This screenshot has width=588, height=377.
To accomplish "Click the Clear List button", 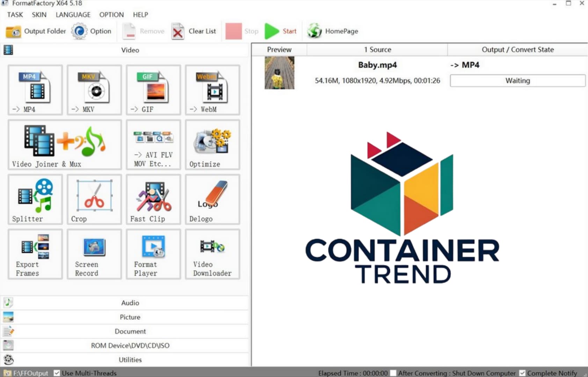I will click(194, 31).
